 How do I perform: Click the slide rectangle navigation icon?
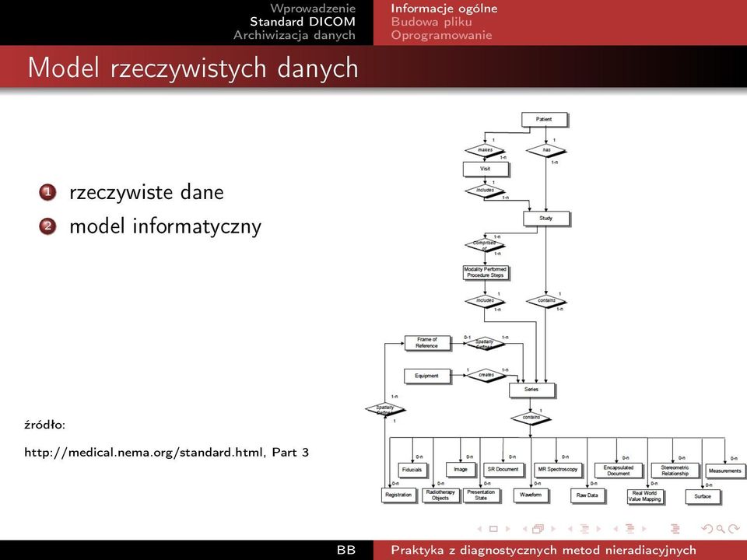pos(493,529)
